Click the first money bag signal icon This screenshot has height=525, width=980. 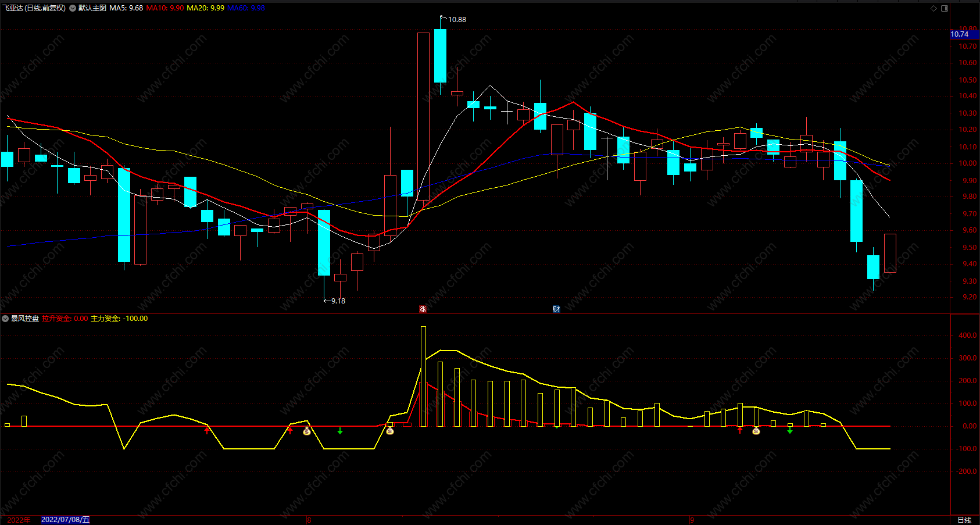pyautogui.click(x=307, y=431)
